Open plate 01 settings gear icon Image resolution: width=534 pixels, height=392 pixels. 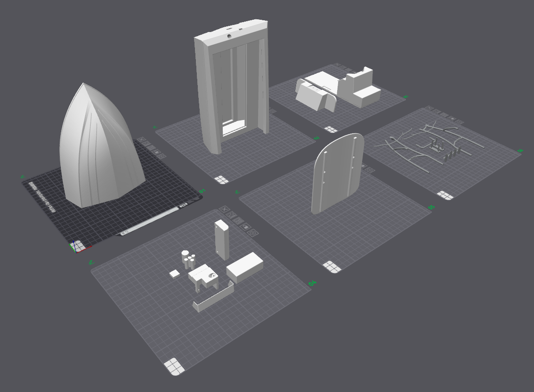[161, 156]
